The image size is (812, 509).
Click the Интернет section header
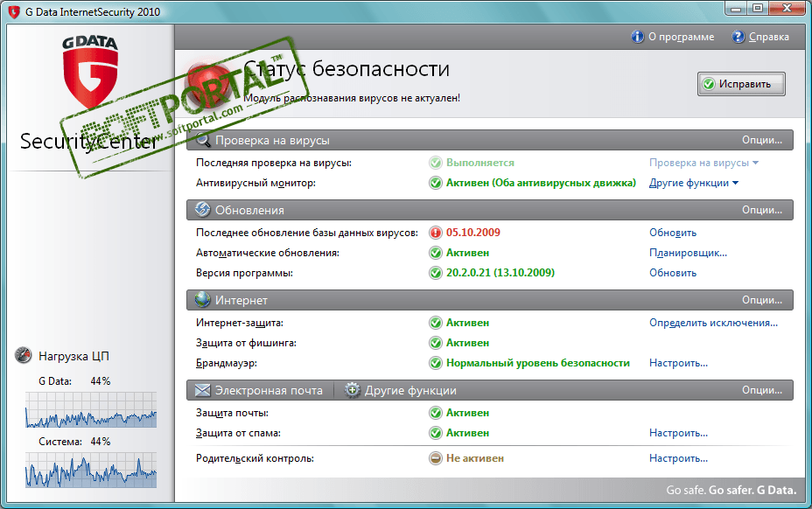click(x=489, y=300)
